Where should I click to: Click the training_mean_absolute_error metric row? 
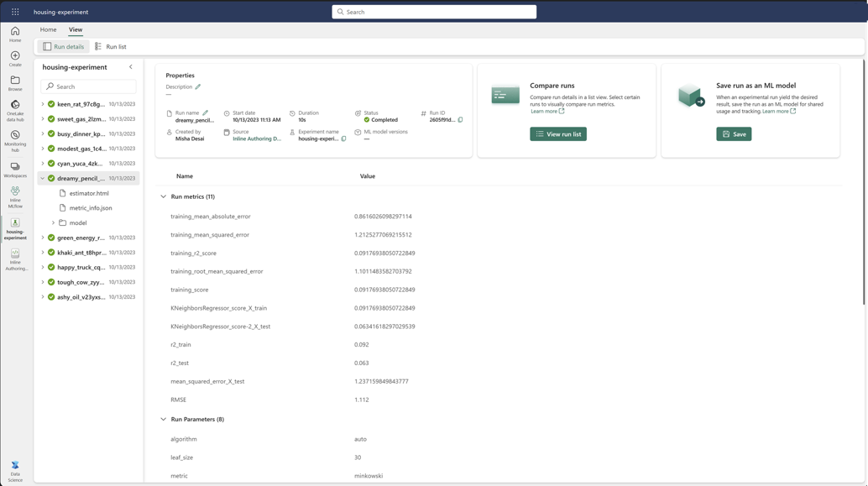click(498, 217)
